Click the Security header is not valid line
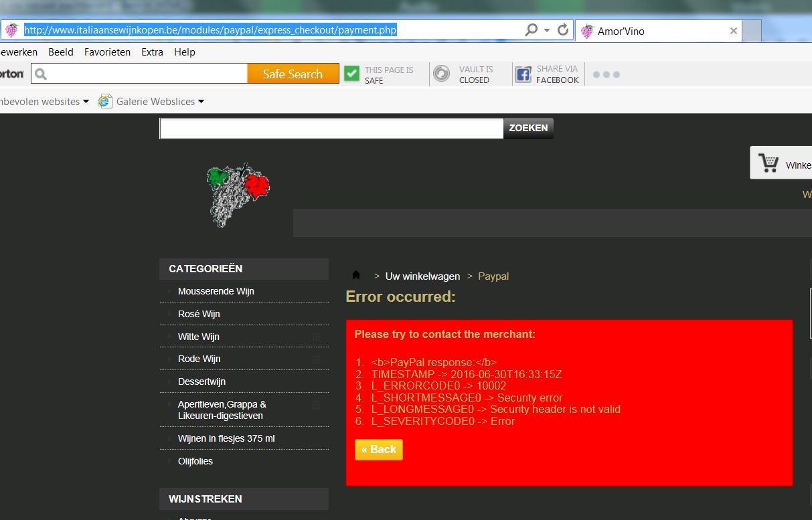Viewport: 812px width, 520px height. click(x=495, y=409)
